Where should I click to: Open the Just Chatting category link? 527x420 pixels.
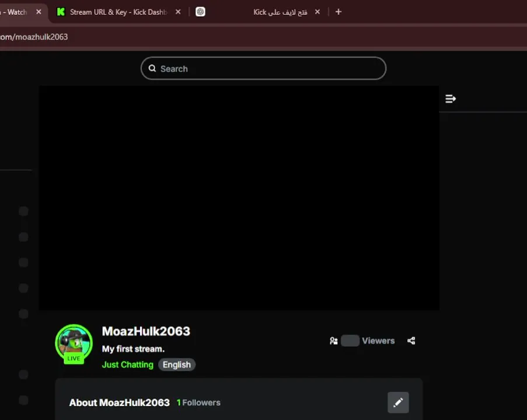coord(127,365)
